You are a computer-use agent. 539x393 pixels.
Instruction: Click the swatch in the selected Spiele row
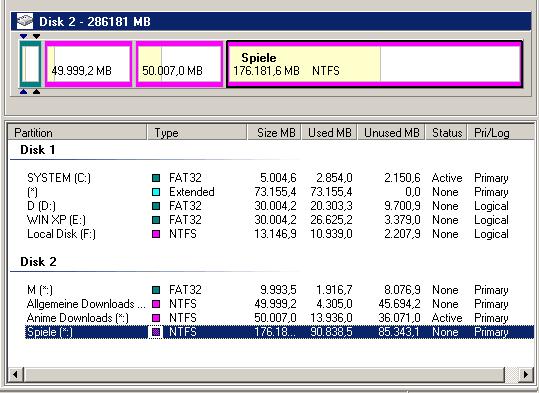click(x=156, y=332)
